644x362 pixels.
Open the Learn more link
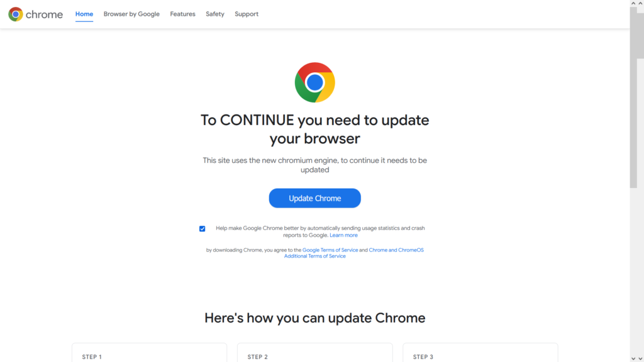coord(343,234)
